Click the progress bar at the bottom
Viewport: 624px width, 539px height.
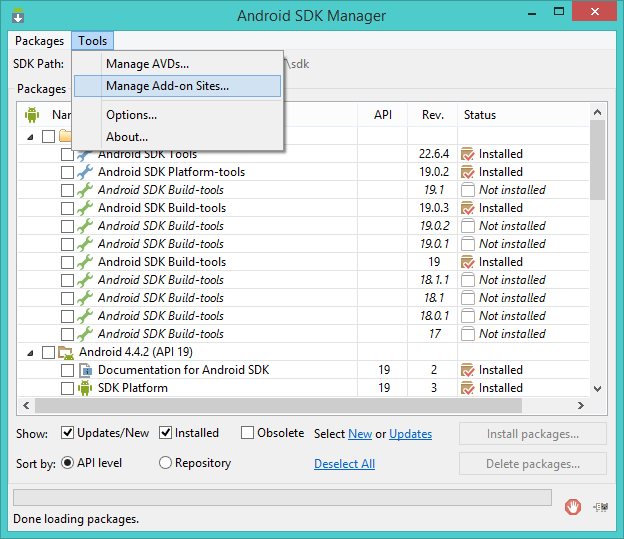click(x=283, y=498)
